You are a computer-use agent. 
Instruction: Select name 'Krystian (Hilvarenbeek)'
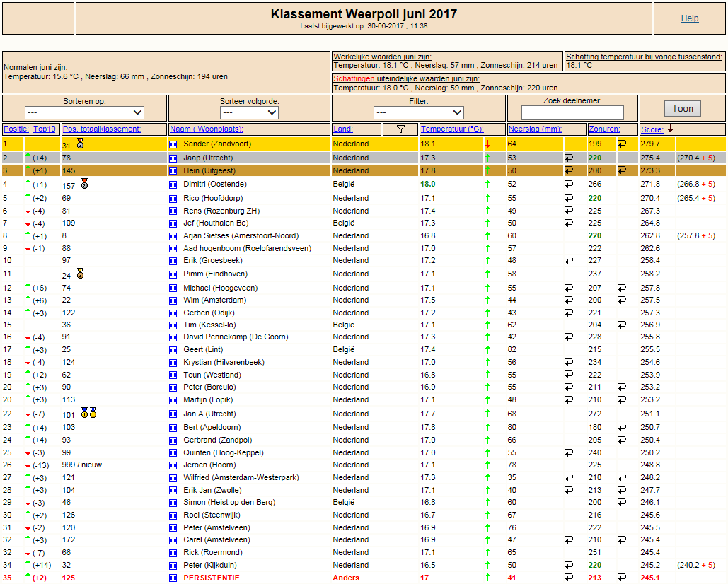click(x=224, y=362)
